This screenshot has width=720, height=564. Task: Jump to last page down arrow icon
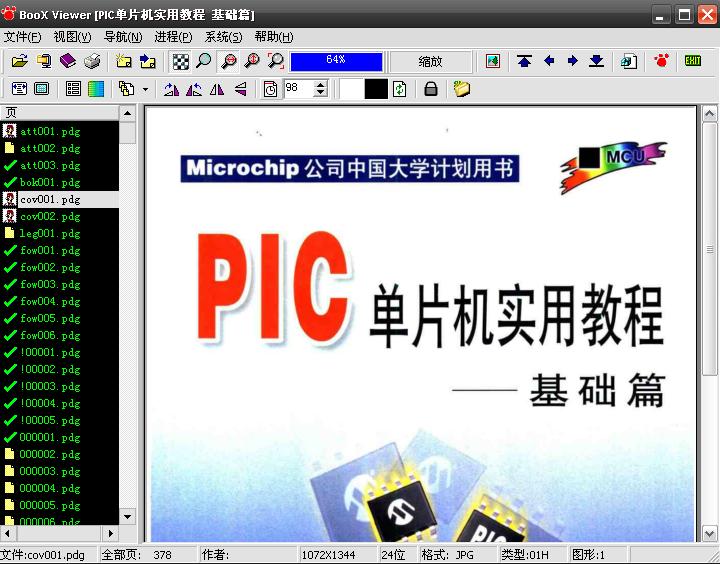coord(596,61)
